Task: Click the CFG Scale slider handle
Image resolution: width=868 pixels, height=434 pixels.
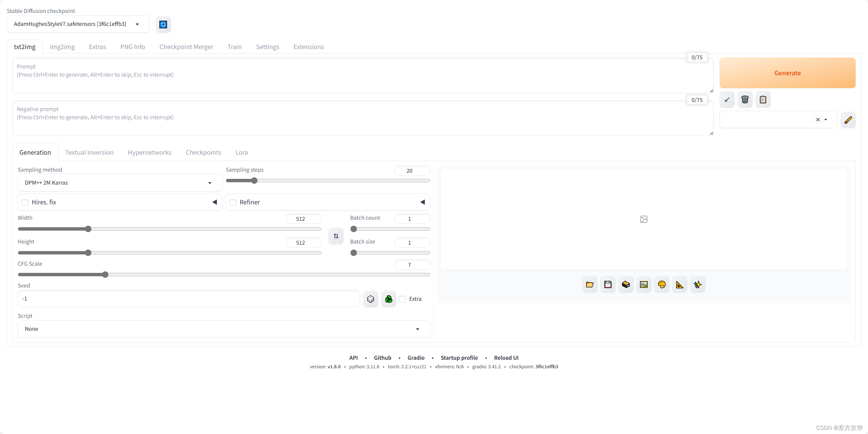Action: [105, 275]
